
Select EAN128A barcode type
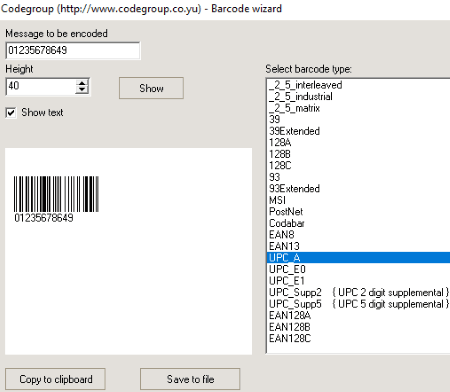pos(359,315)
